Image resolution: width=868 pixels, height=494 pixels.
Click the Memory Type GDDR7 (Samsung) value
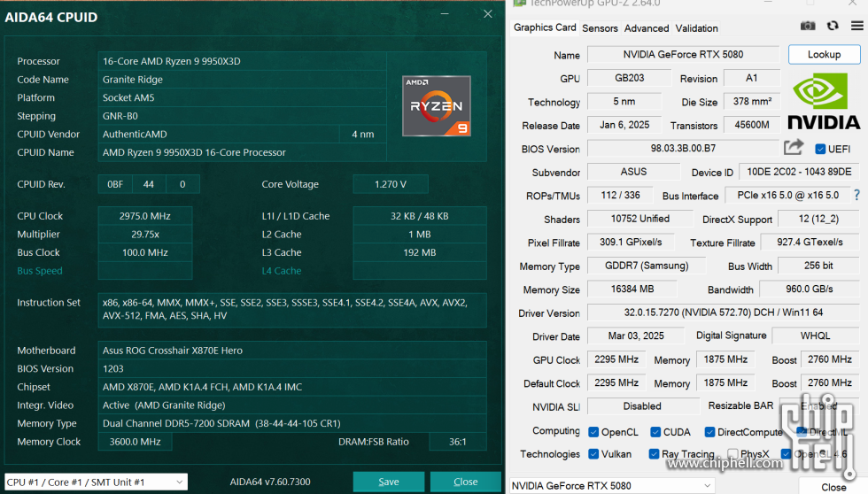[647, 266]
